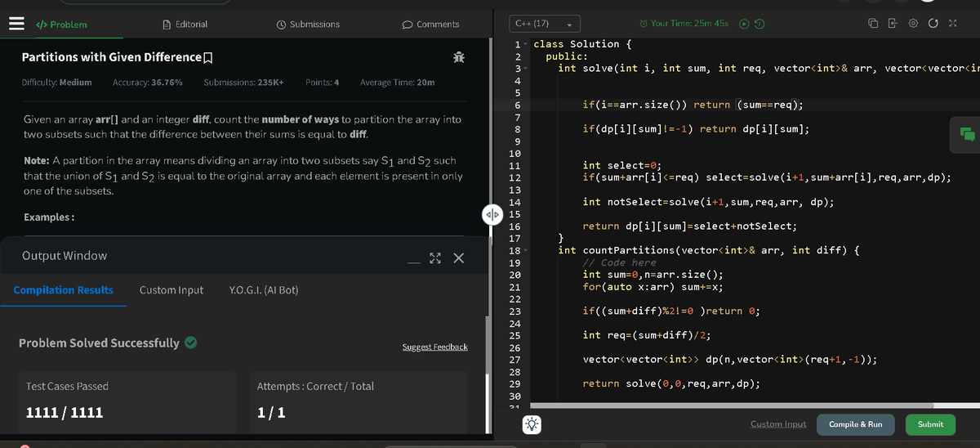Reset the timer with the restart icon

click(759, 23)
